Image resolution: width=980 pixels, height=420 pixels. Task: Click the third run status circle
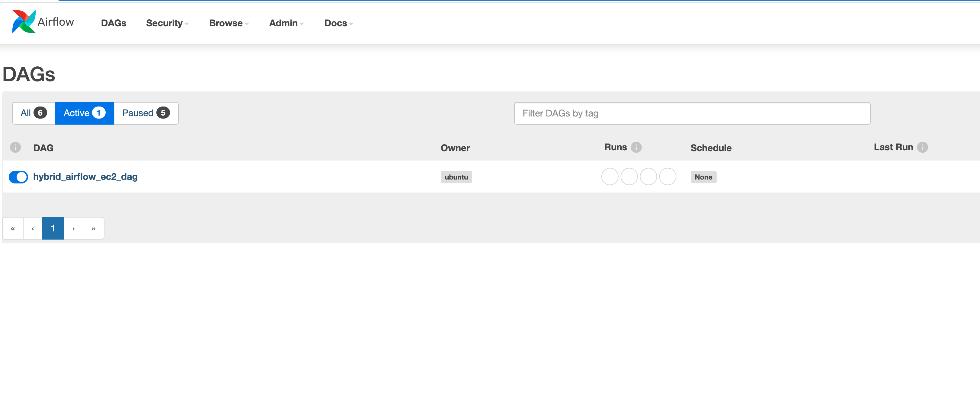pos(648,177)
